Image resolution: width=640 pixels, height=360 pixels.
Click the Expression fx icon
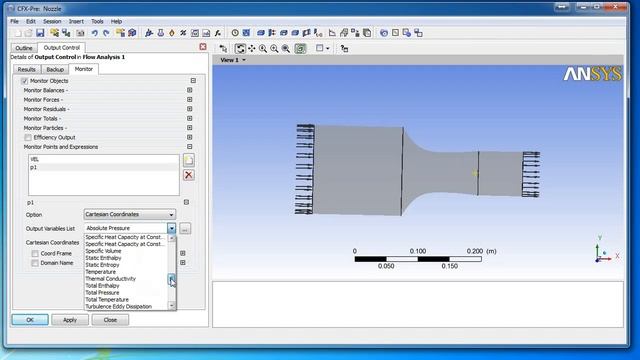[218, 33]
